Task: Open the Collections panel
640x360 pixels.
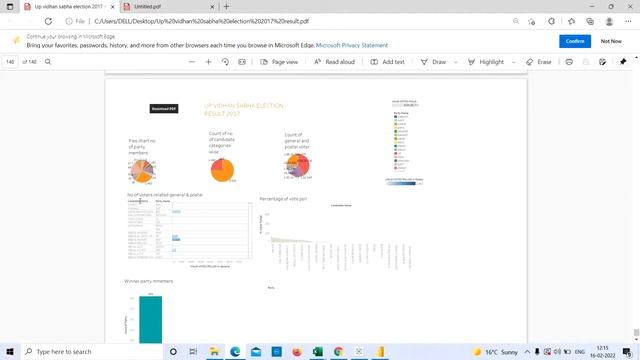Action: point(590,21)
